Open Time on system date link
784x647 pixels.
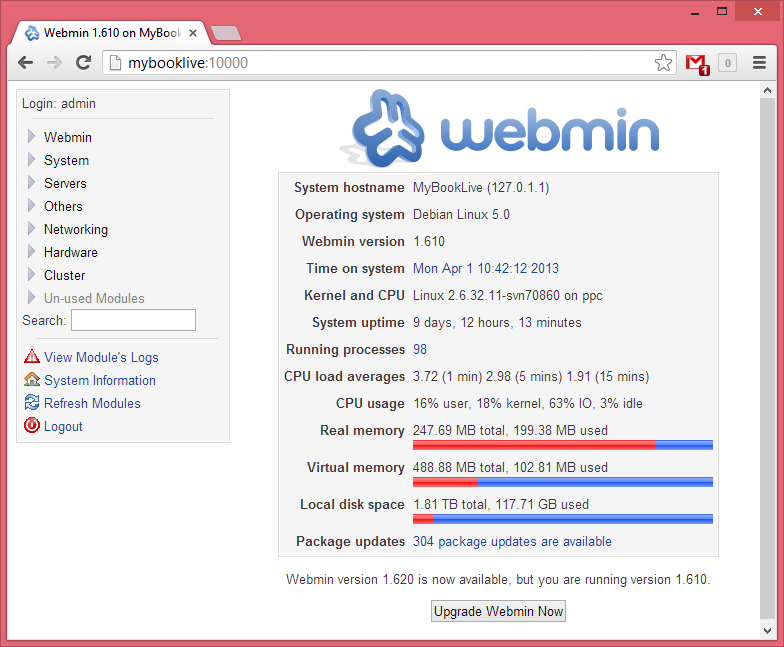click(486, 268)
